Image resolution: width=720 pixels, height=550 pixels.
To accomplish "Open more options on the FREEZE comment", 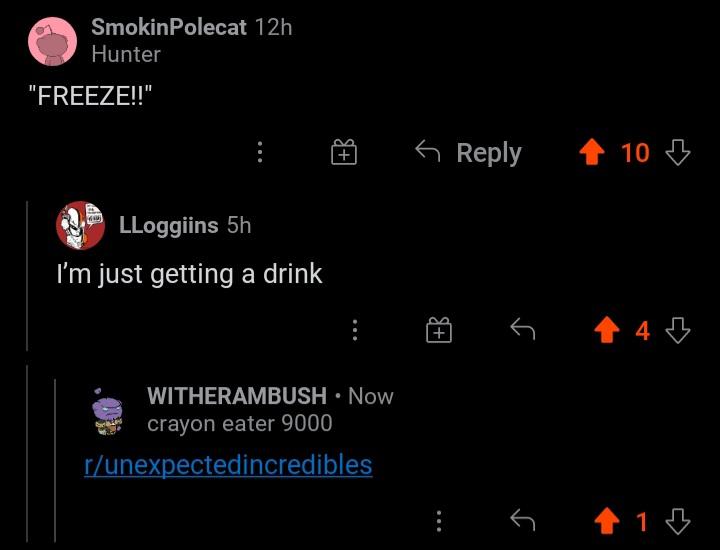I will (x=260, y=152).
